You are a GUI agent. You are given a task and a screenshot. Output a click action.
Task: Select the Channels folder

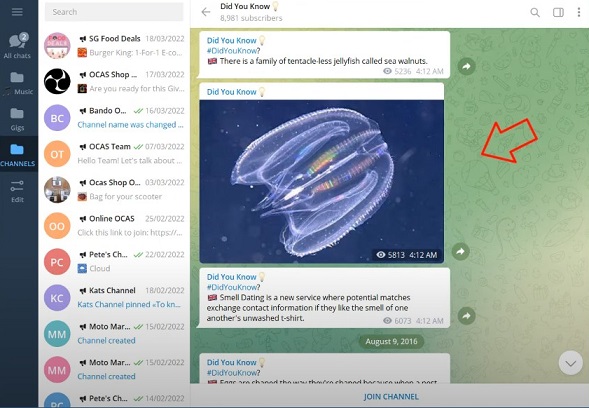point(18,155)
